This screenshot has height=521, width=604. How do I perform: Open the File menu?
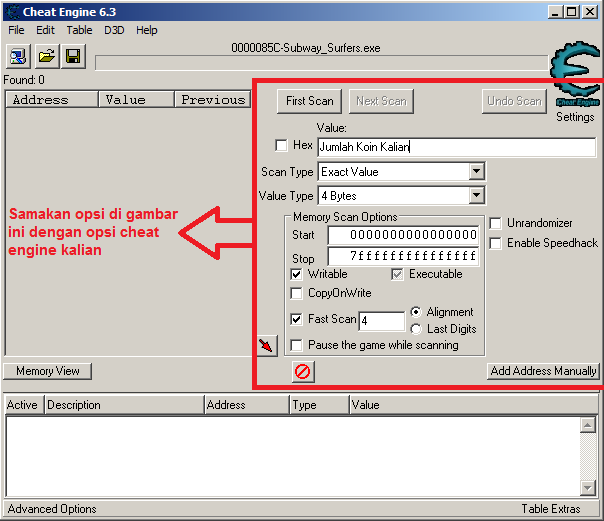coord(16,30)
